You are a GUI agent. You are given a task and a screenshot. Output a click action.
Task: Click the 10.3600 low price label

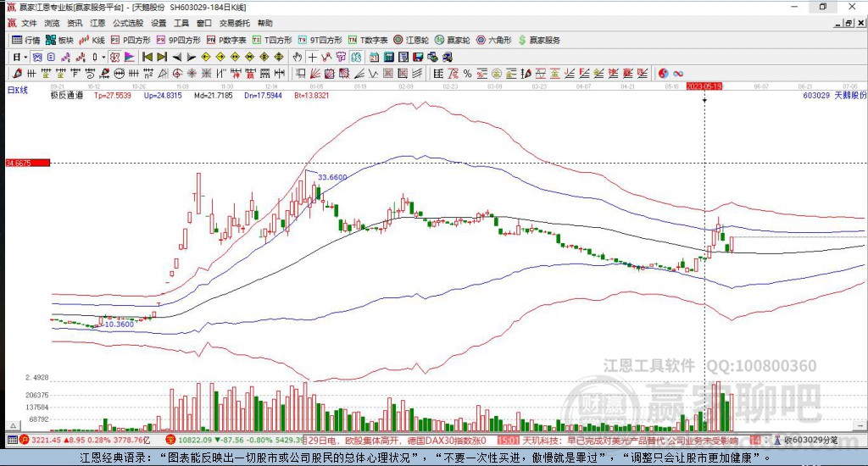(120, 325)
